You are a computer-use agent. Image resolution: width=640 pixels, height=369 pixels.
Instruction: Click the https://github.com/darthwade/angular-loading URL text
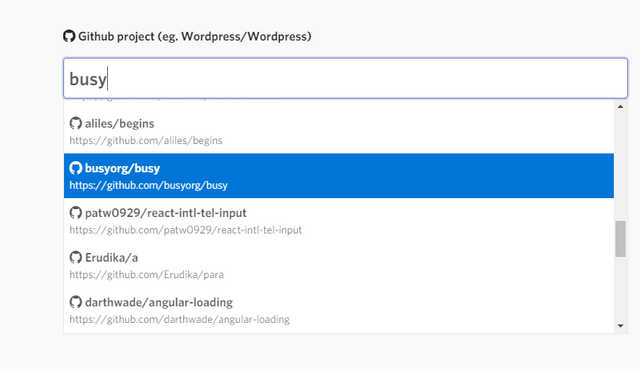tap(180, 320)
